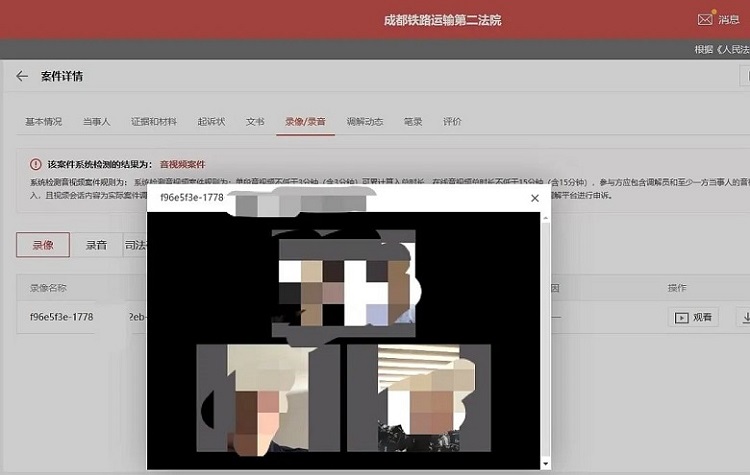Close the video popup with X
The width and height of the screenshot is (750, 475).
pos(534,198)
